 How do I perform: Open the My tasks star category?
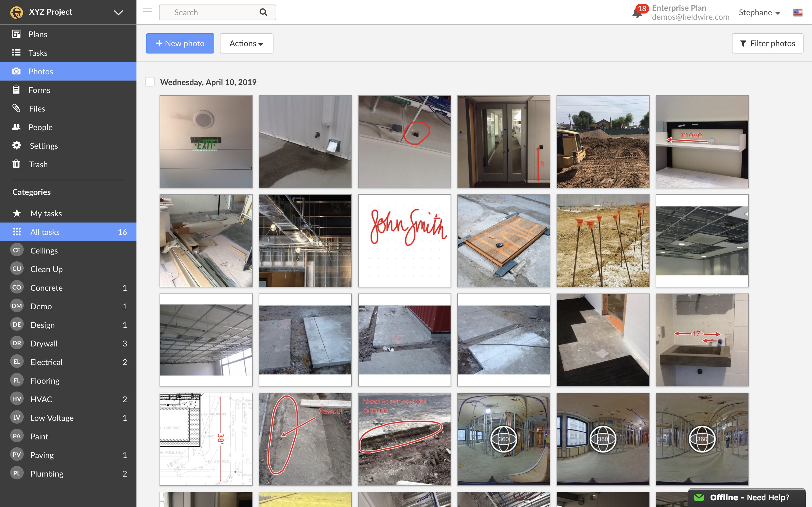(x=46, y=213)
